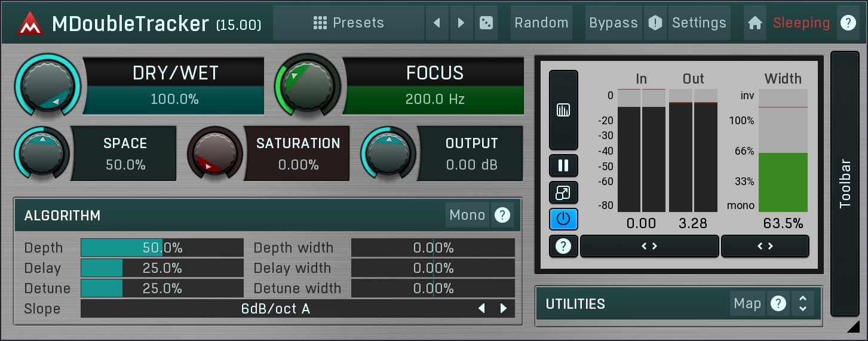The height and width of the screenshot is (341, 868).
Task: Open the vertical Toolbar panel
Action: [x=845, y=183]
